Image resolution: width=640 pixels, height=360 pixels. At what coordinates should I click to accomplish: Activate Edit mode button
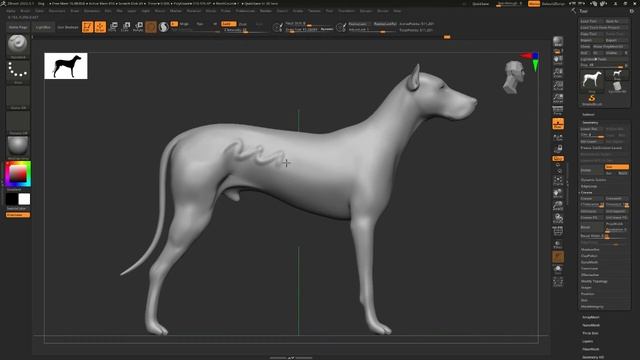pyautogui.click(x=88, y=27)
